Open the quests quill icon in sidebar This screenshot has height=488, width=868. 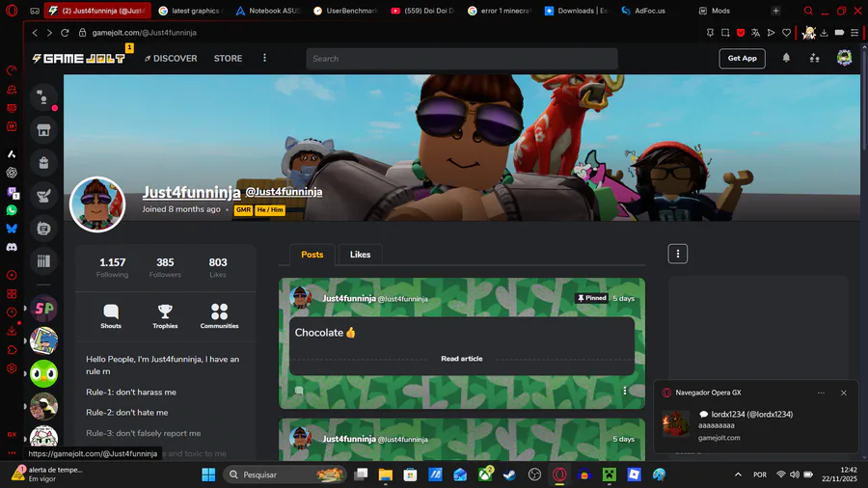click(x=43, y=196)
